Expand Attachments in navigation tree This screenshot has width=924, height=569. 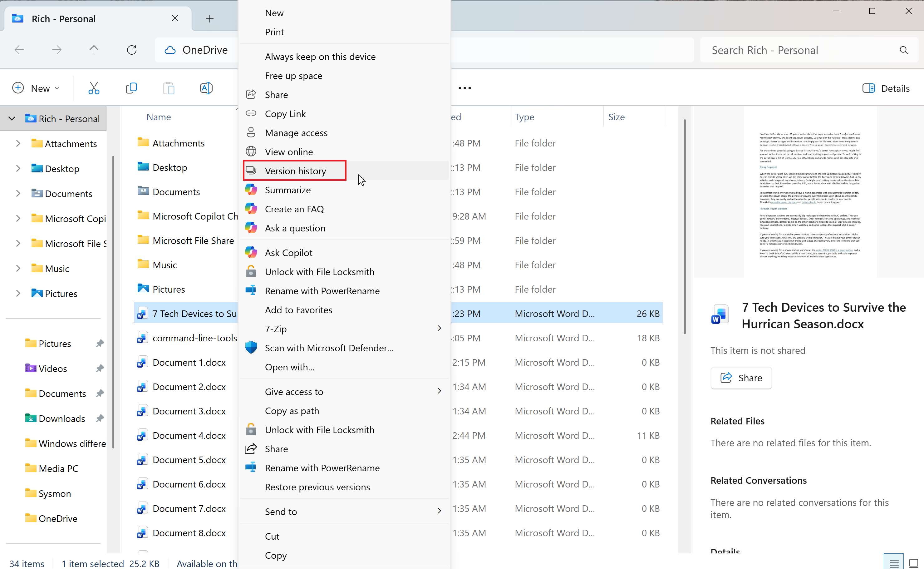coord(18,143)
